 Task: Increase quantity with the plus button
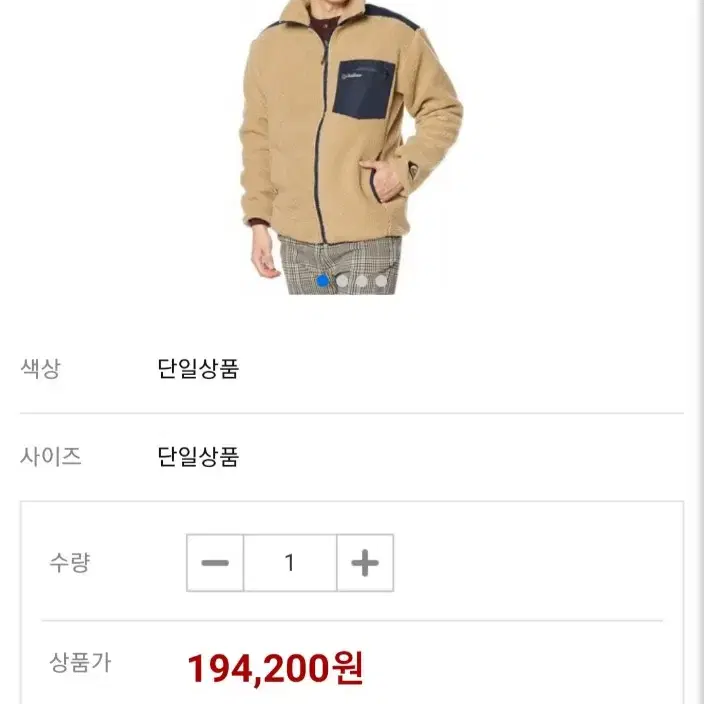[365, 563]
